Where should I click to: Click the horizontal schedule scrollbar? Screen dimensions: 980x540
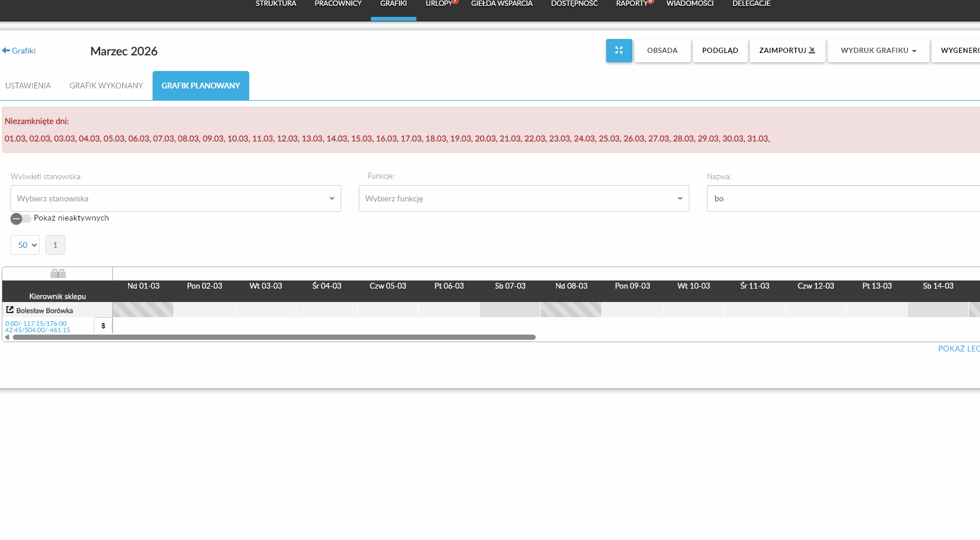(274, 337)
